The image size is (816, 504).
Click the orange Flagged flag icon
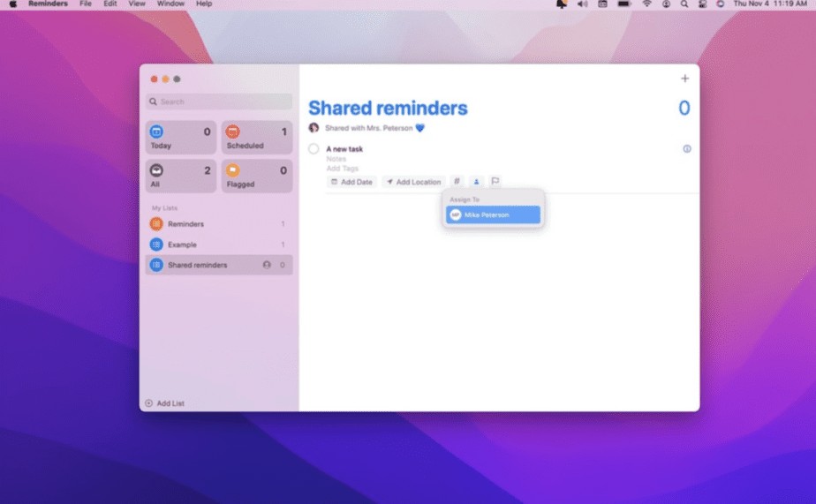(x=232, y=170)
